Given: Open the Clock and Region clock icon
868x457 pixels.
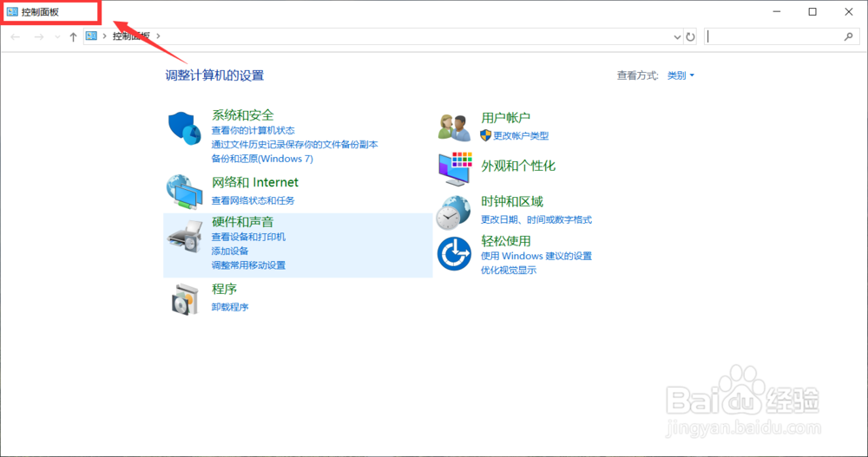Looking at the screenshot, I should pyautogui.click(x=453, y=212).
